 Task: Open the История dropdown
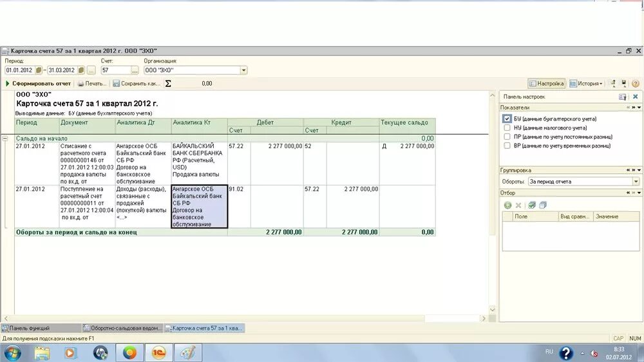[586, 83]
